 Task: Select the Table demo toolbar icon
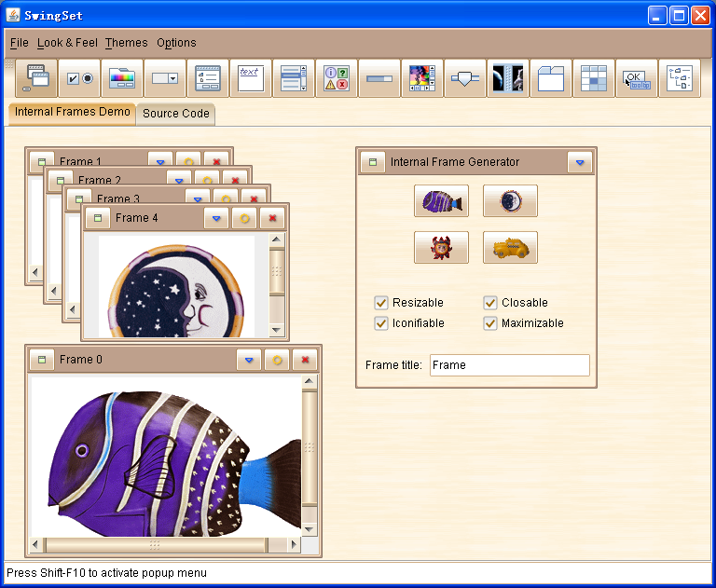[595, 78]
